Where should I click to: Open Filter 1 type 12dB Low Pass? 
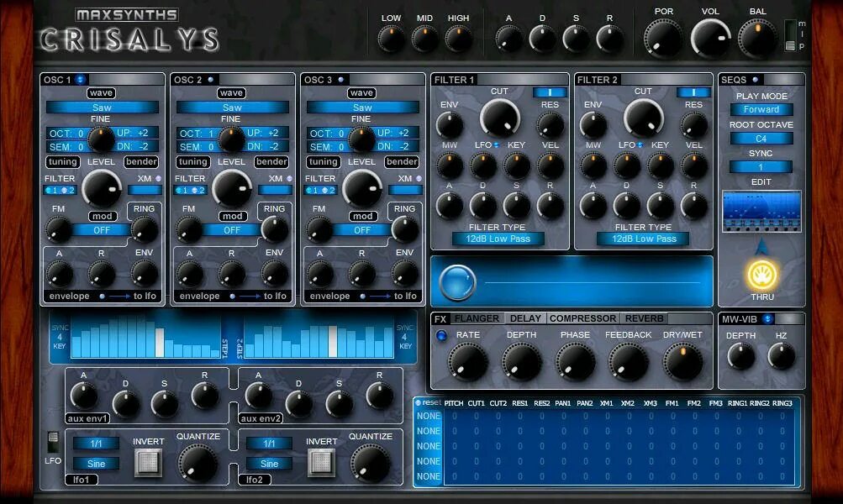pos(498,239)
